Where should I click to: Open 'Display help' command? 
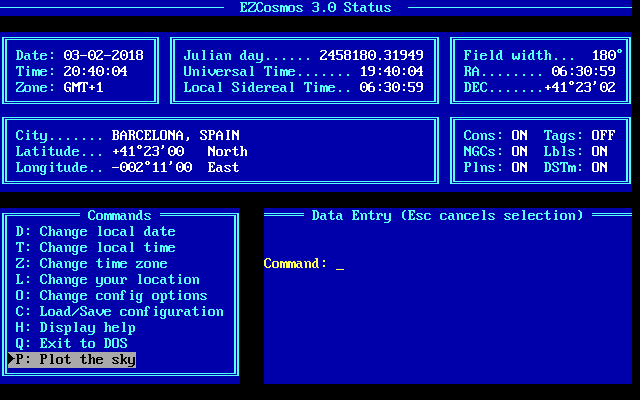tap(75, 328)
